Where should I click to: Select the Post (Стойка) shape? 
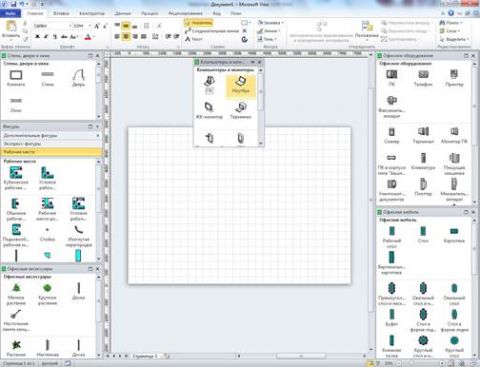[47, 234]
